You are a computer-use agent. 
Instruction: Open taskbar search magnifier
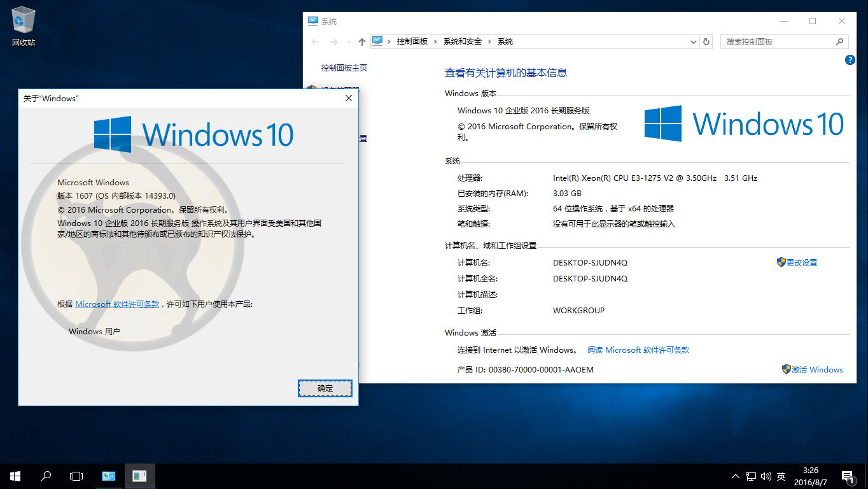point(46,476)
